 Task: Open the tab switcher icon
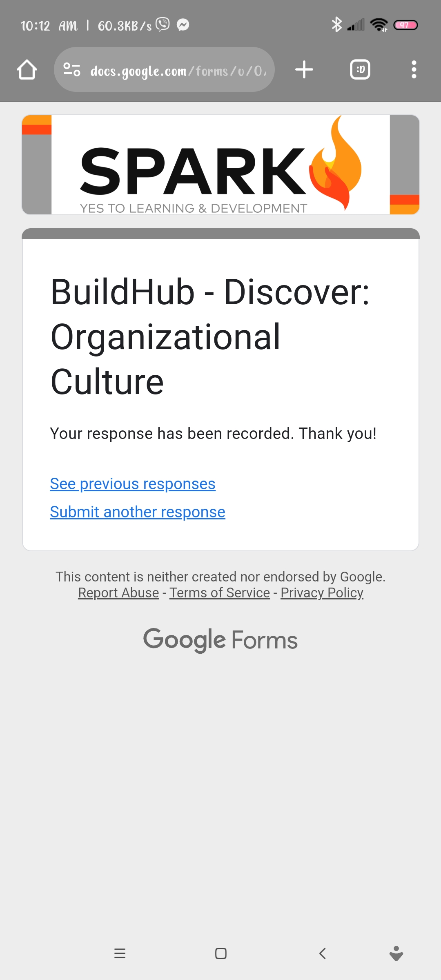360,70
